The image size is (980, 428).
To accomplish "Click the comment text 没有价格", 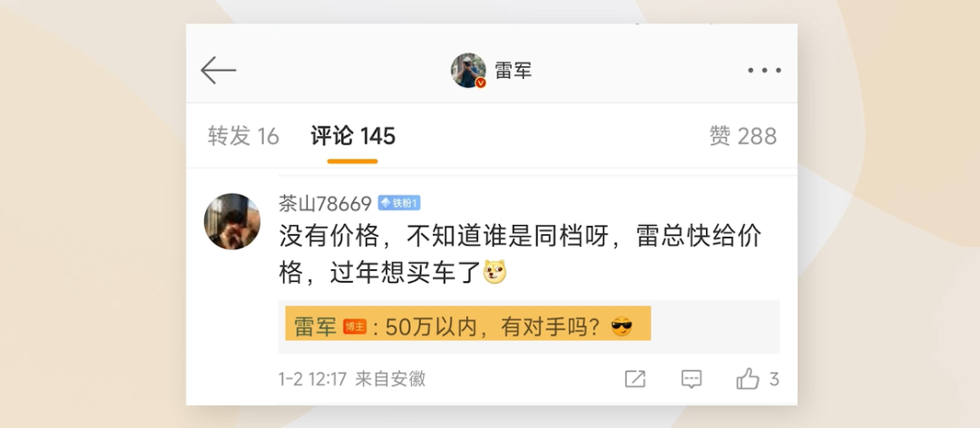I will click(x=328, y=238).
